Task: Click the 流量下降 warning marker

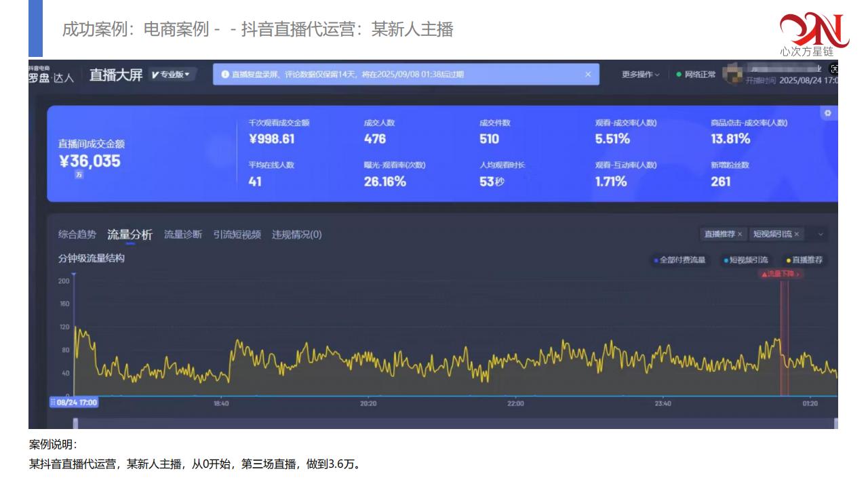Action: pyautogui.click(x=781, y=274)
